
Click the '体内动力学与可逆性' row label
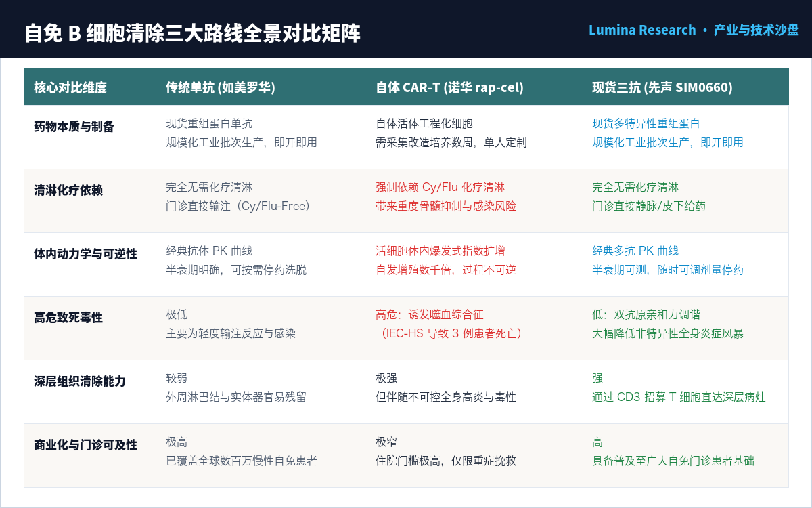coord(85,254)
